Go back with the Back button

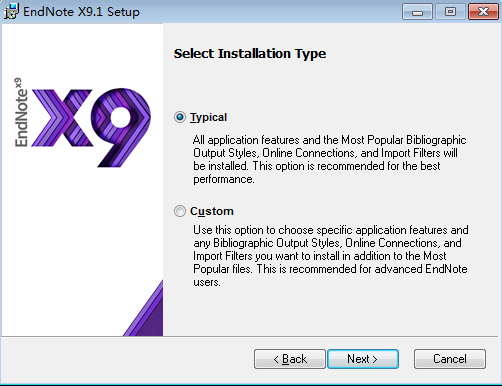tap(290, 359)
